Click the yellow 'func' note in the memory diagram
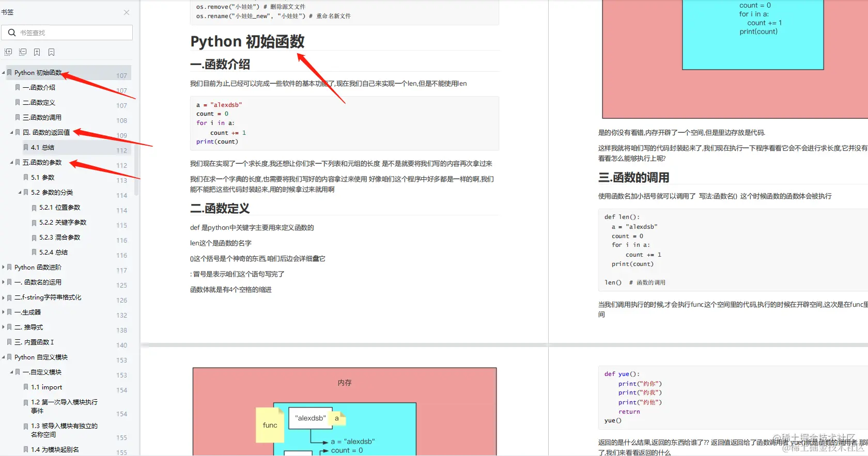The width and height of the screenshot is (868, 456). [x=270, y=425]
